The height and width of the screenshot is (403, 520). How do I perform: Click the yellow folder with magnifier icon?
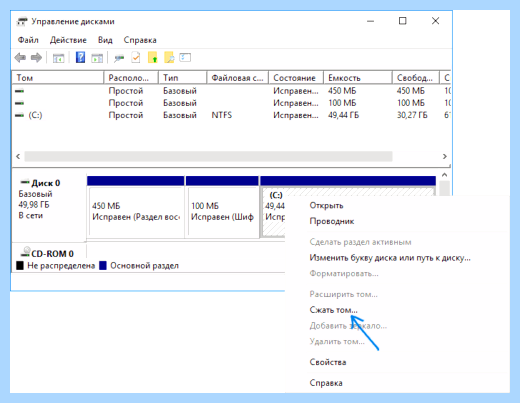point(169,57)
